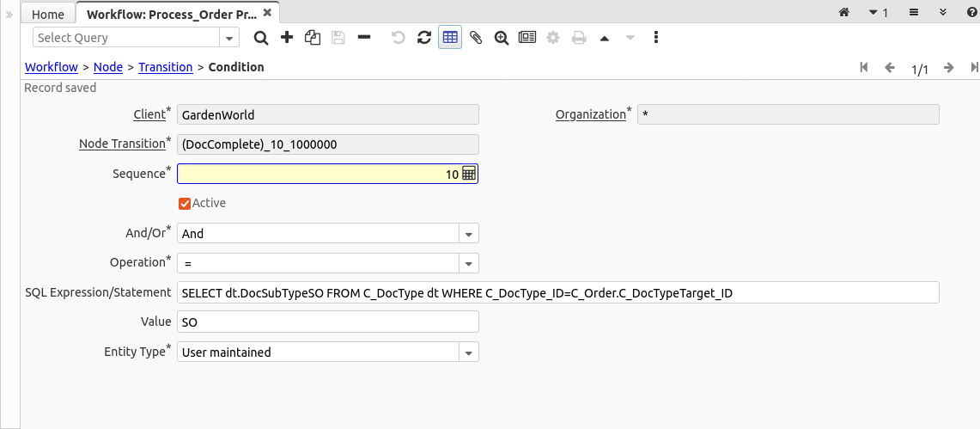Click the Copy Record icon
The width and height of the screenshot is (980, 429).
tap(313, 38)
